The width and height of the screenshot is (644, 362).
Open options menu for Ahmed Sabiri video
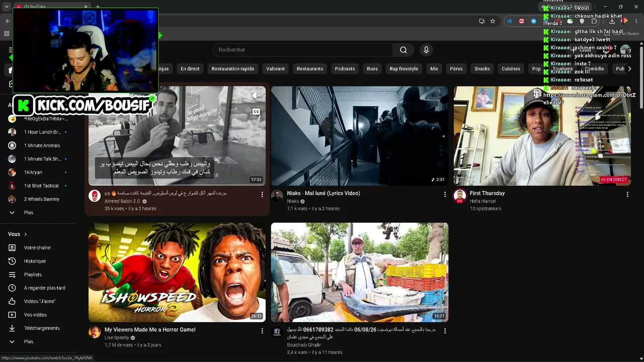262,195
